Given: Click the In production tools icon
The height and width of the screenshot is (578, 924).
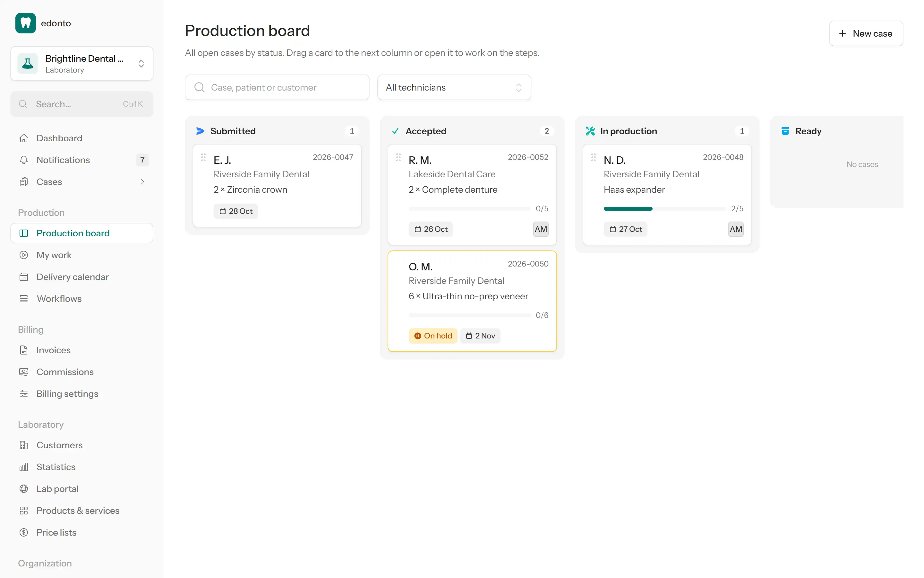Looking at the screenshot, I should (x=590, y=131).
